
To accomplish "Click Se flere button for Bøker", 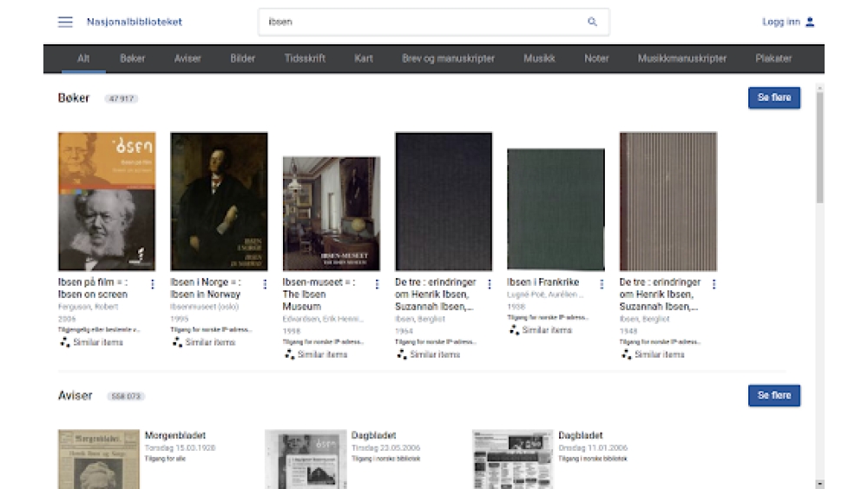I will [773, 98].
